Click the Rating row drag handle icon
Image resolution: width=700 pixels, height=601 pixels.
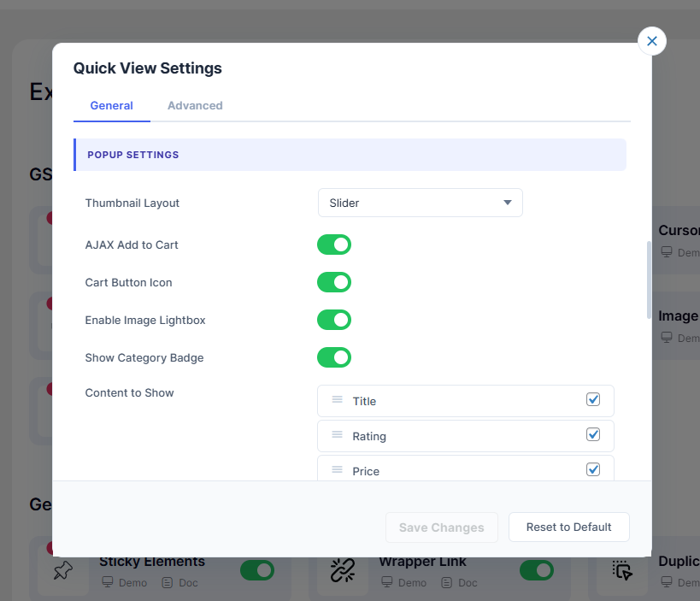(x=337, y=435)
